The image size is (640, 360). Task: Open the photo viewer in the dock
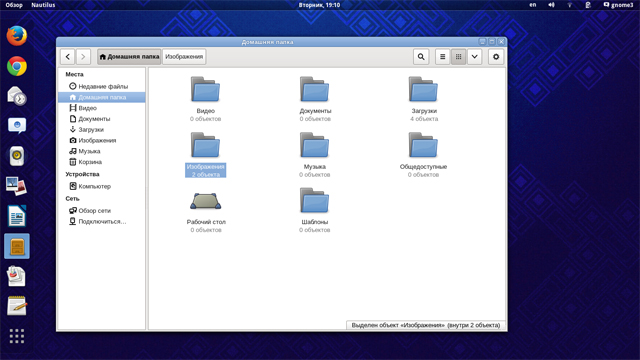[17, 186]
